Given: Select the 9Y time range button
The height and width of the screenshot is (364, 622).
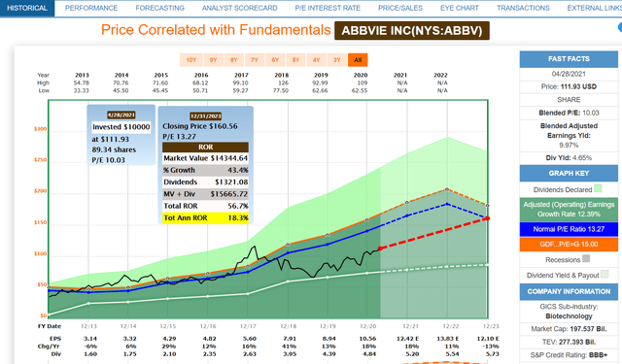Looking at the screenshot, I should [214, 60].
